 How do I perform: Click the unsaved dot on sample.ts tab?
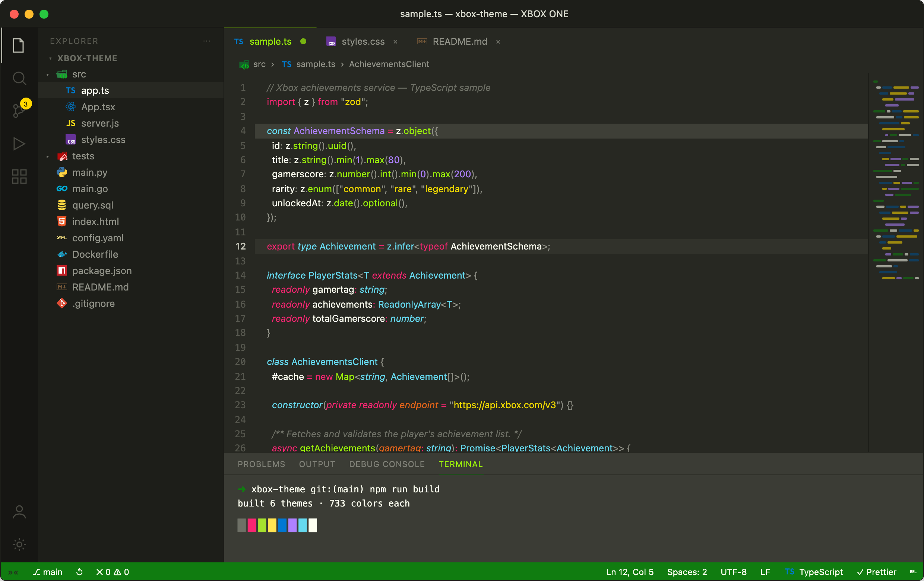303,41
